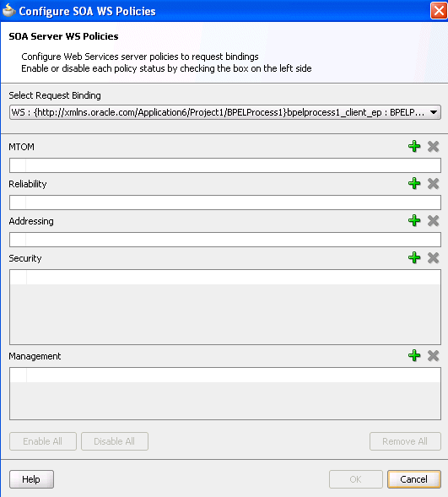Add an MTOM policy with the green plus
The width and height of the screenshot is (448, 497).
pos(414,147)
